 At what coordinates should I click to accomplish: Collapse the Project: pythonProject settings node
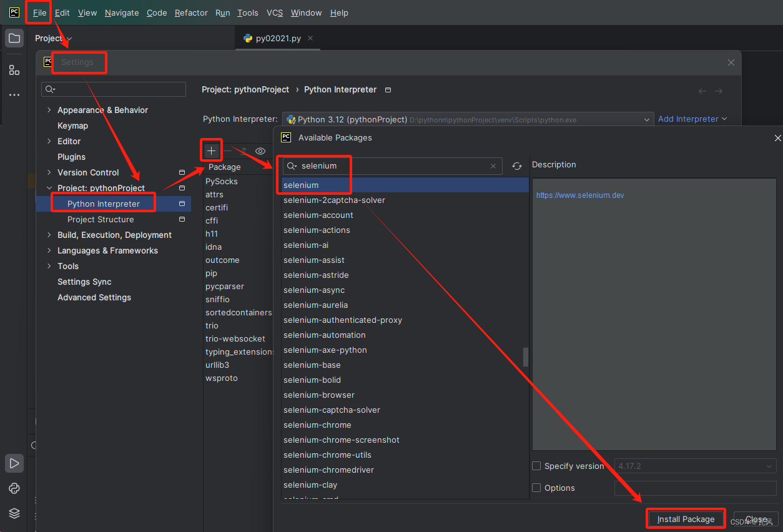[49, 188]
